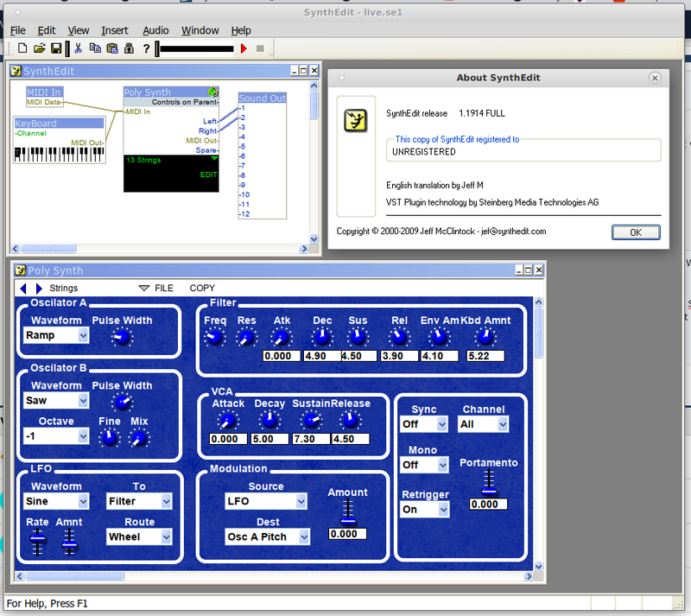Click OK in About SynthEdit dialog

click(x=636, y=232)
